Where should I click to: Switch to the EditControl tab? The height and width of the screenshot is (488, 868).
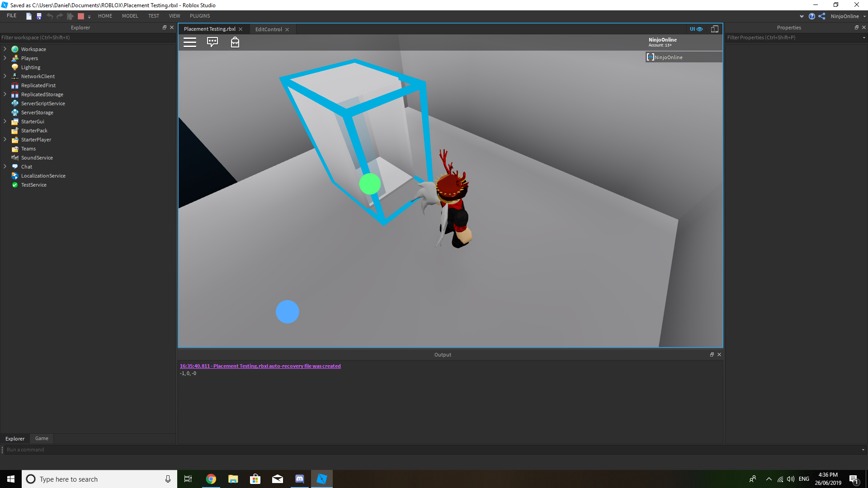point(269,29)
